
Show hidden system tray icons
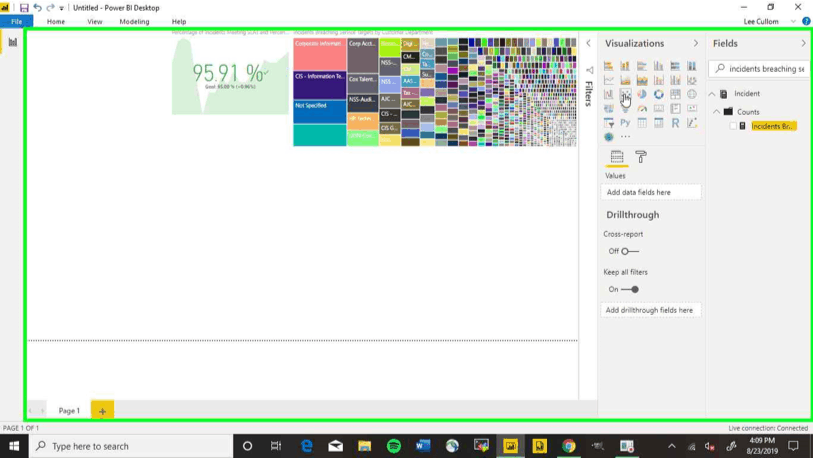pyautogui.click(x=672, y=446)
